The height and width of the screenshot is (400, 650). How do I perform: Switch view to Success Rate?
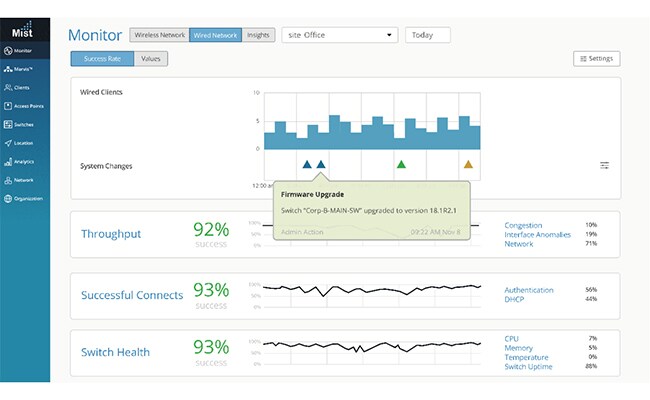101,59
